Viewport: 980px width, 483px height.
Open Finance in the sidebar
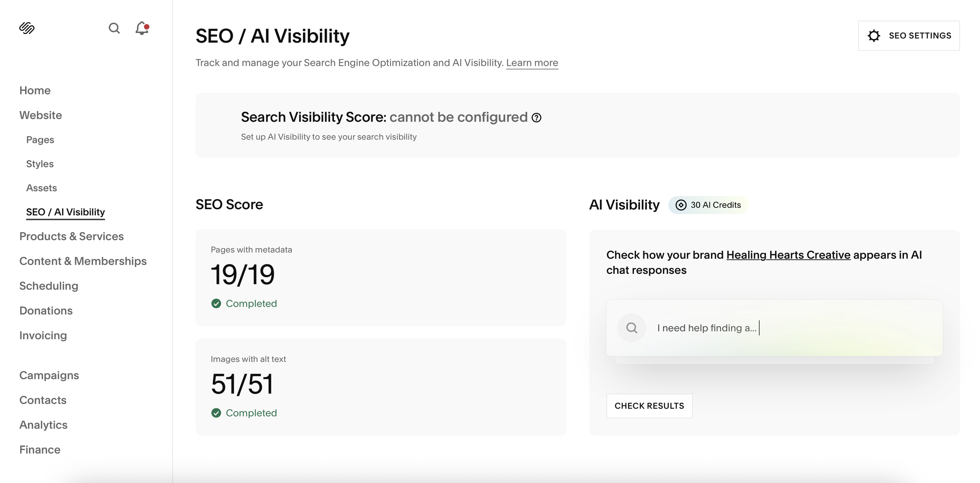[40, 450]
